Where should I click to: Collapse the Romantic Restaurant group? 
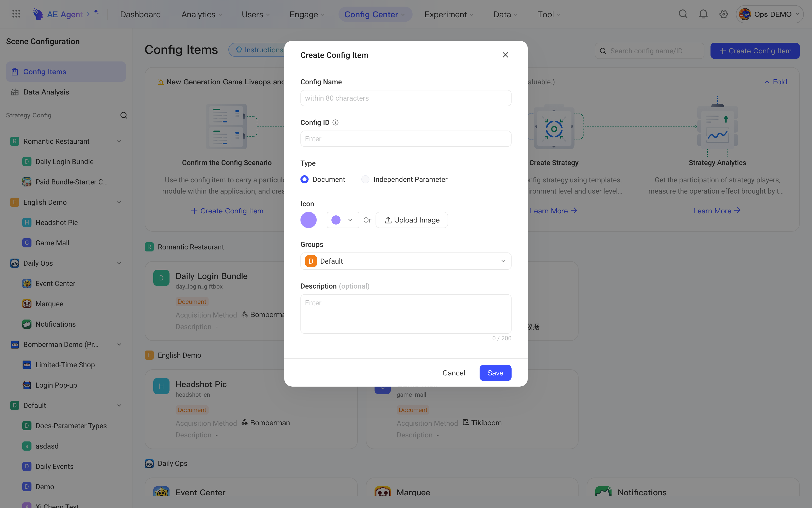click(119, 141)
